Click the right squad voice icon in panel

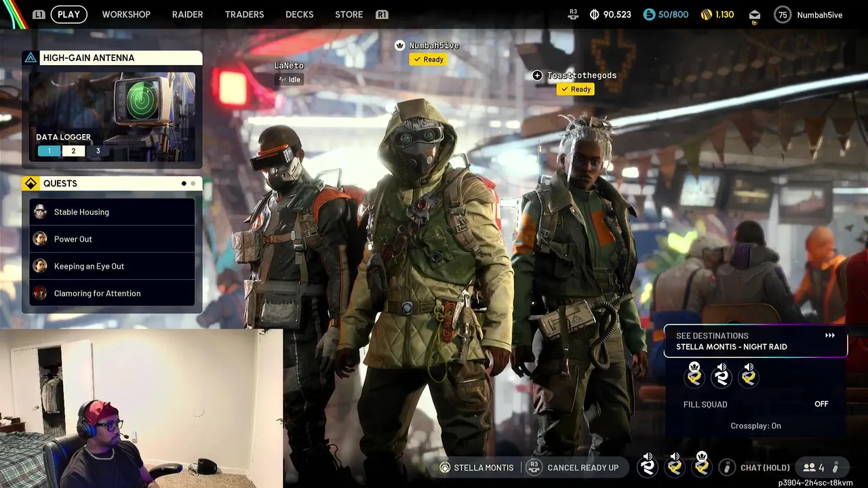749,375
